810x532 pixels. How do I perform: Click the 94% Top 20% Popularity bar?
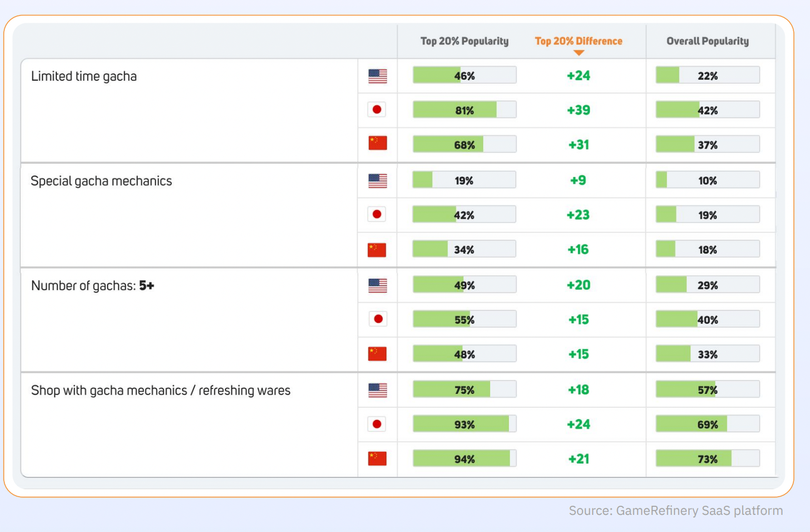[x=464, y=459]
